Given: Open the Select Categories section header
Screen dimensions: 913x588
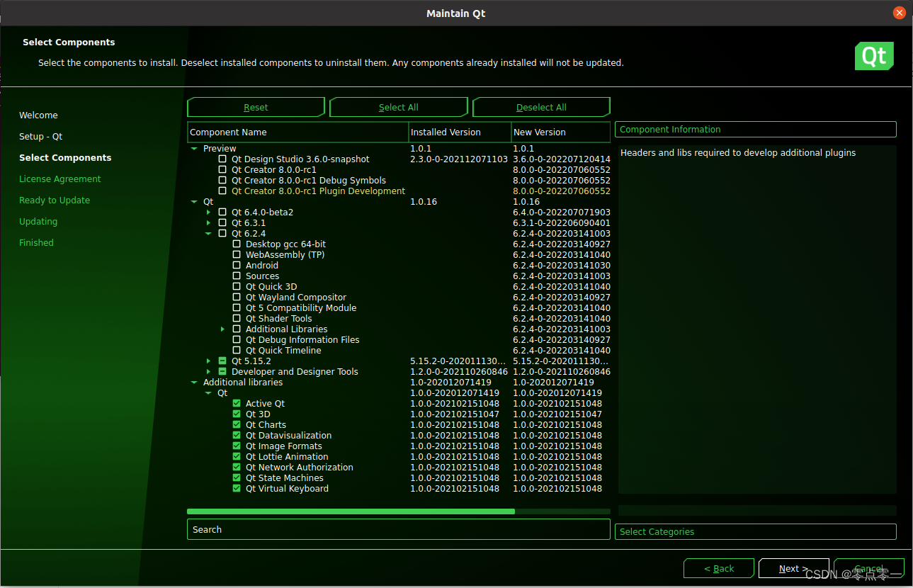Looking at the screenshot, I should pyautogui.click(x=756, y=532).
